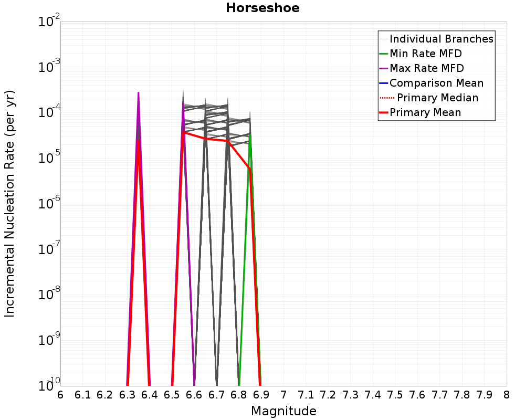This screenshot has width=525, height=420.
Task: Click the y-axis tick label 10^-2
Action: pyautogui.click(x=49, y=21)
